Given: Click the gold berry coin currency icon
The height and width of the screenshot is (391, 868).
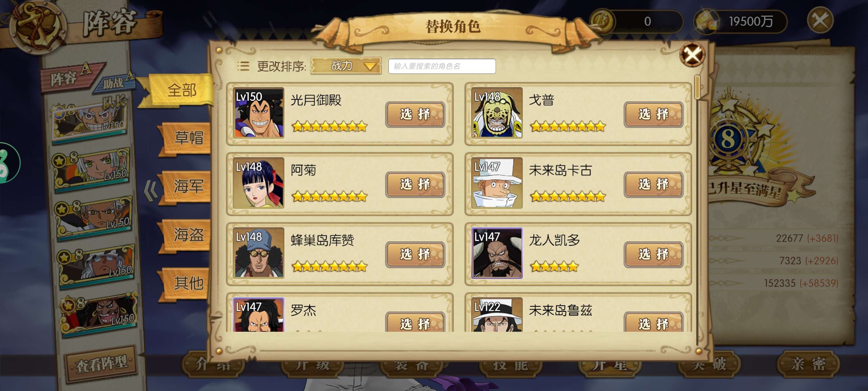Looking at the screenshot, I should tap(602, 21).
